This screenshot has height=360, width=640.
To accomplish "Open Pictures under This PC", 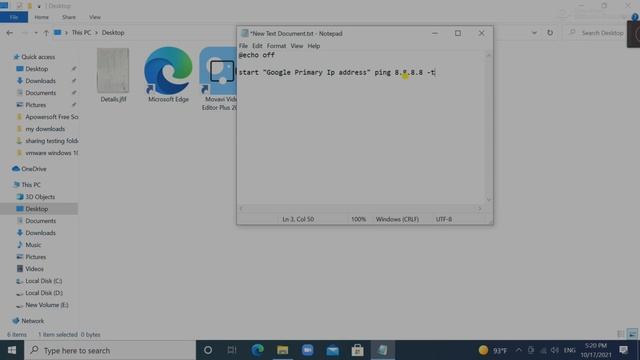I will point(36,257).
